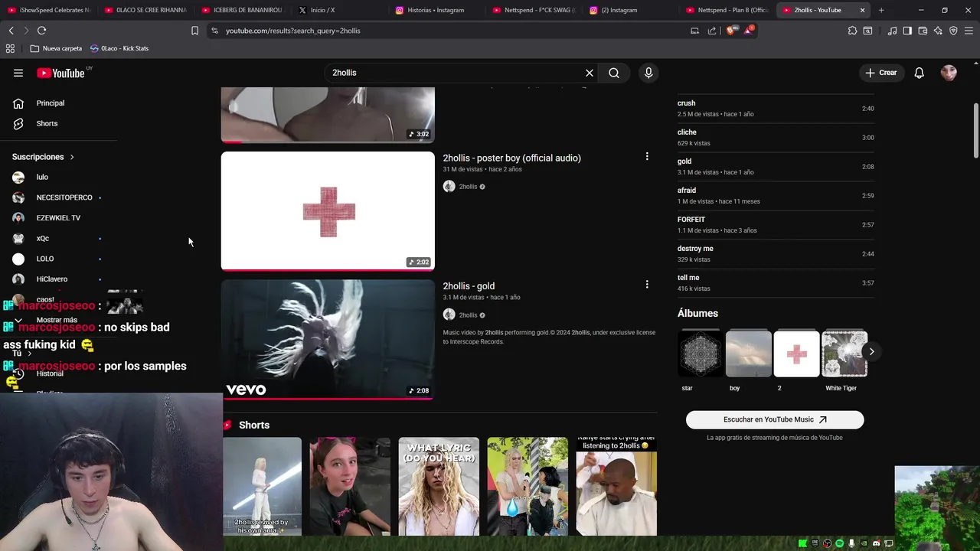Reload the page
980x551 pixels.
pyautogui.click(x=41, y=31)
